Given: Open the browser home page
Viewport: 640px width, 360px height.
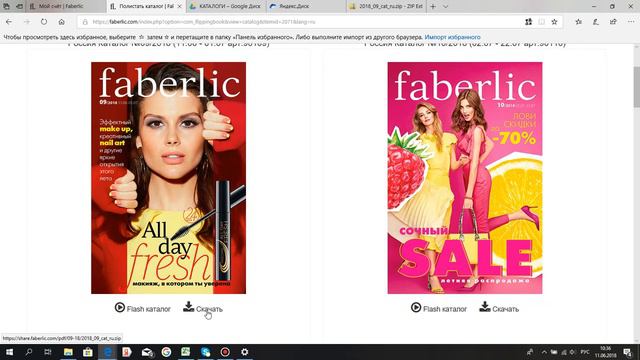Looking at the screenshot, I should tap(61, 22).
